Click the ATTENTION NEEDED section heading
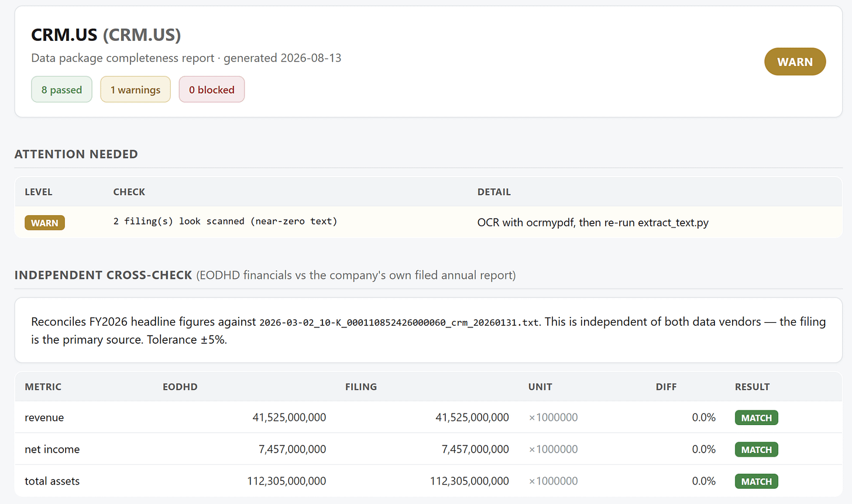The image size is (852, 504). click(76, 154)
